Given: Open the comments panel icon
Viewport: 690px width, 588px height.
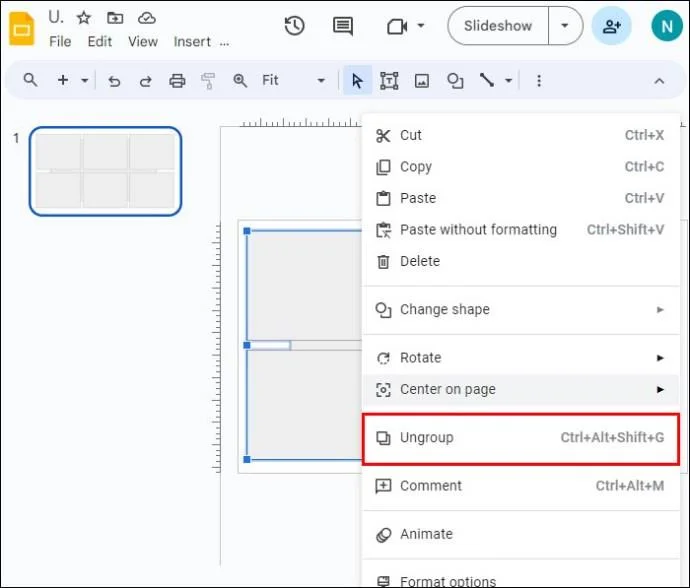Looking at the screenshot, I should tap(343, 26).
